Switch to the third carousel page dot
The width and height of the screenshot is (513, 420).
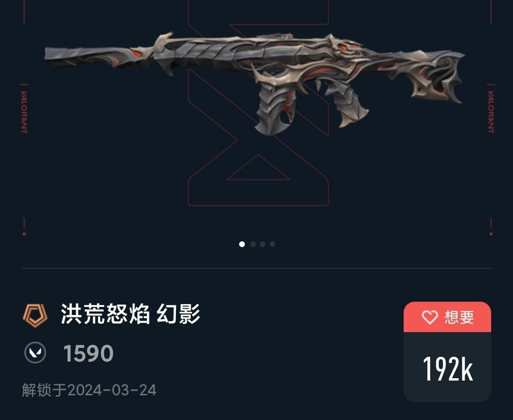click(263, 244)
